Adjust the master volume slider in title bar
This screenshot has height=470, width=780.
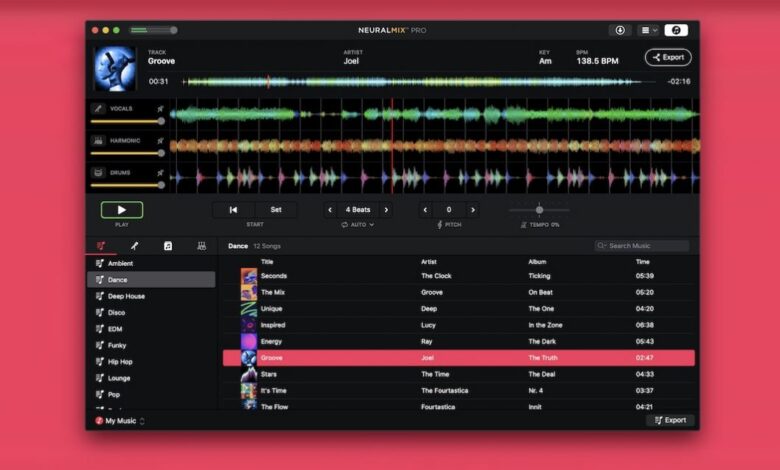(154, 30)
